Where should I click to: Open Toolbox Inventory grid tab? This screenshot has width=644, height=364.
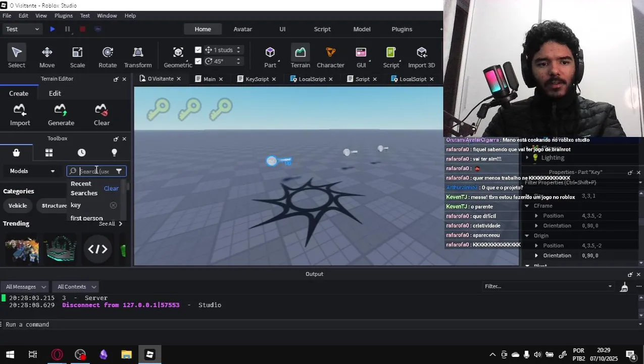[x=49, y=153]
